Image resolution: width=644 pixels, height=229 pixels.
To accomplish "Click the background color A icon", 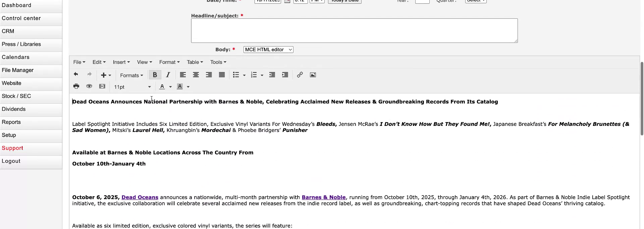I will (x=180, y=87).
